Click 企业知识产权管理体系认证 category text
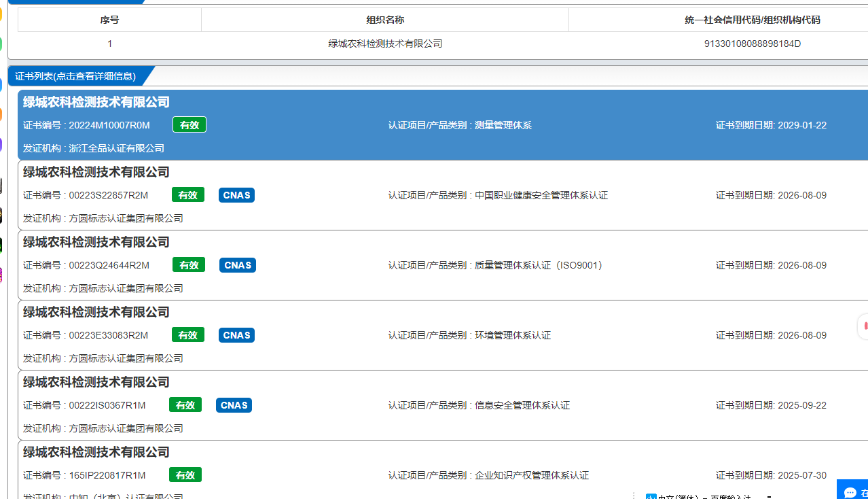This screenshot has width=868, height=499. point(532,475)
